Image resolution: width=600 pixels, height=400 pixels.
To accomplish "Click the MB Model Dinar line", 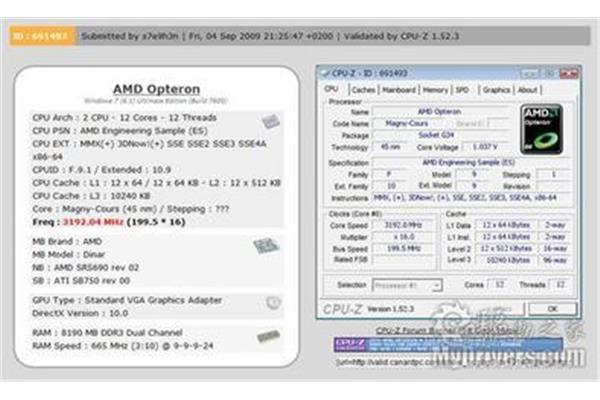I will [68, 255].
